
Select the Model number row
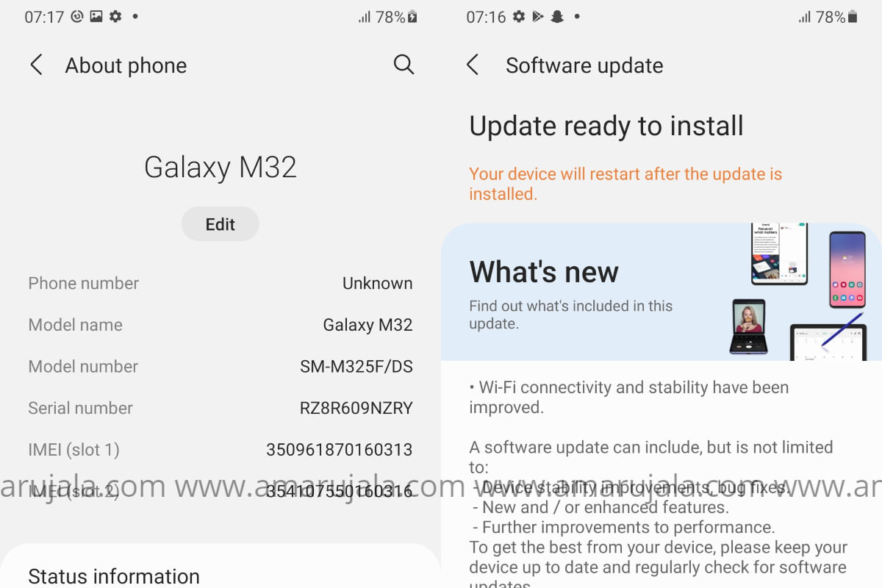tap(220, 366)
